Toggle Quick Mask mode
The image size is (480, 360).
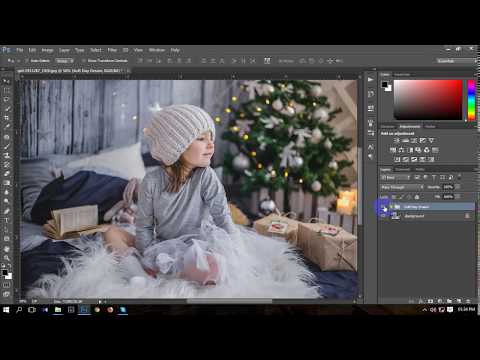(6, 285)
